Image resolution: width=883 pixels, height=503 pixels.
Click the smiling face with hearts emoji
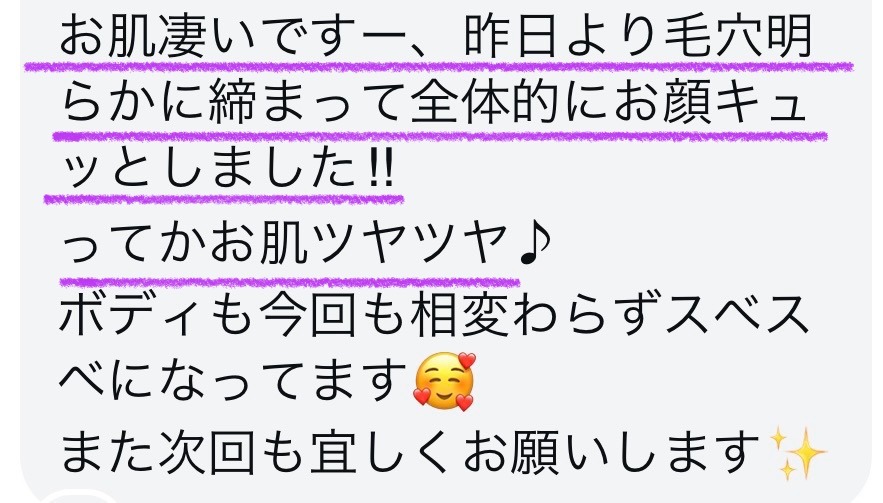444,381
